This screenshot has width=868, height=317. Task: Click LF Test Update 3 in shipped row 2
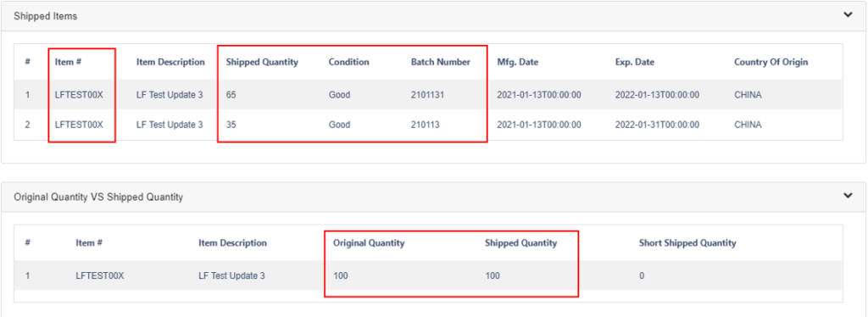point(170,125)
